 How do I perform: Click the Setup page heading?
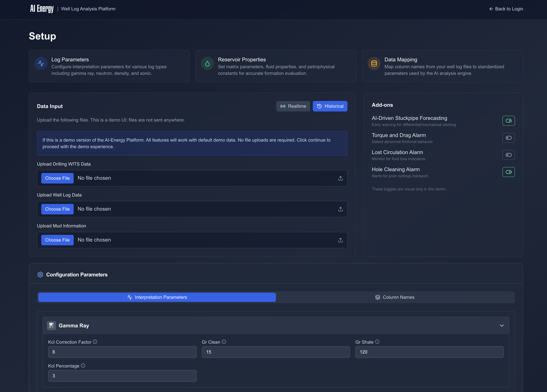(42, 36)
